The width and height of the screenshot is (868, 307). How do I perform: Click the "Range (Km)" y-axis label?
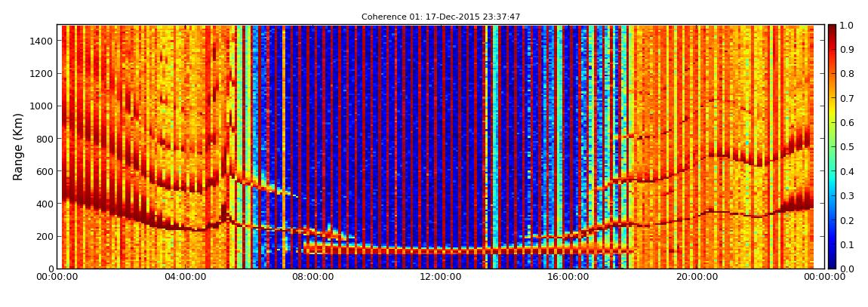(x=18, y=146)
